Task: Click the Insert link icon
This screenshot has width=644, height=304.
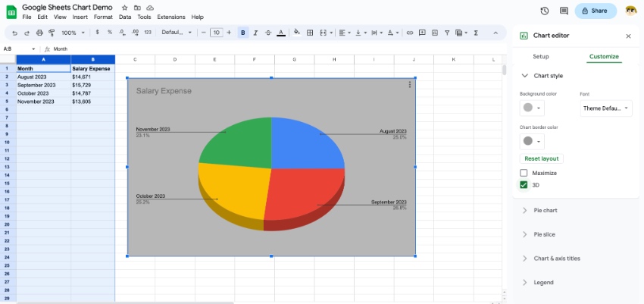Action: pyautogui.click(x=409, y=33)
